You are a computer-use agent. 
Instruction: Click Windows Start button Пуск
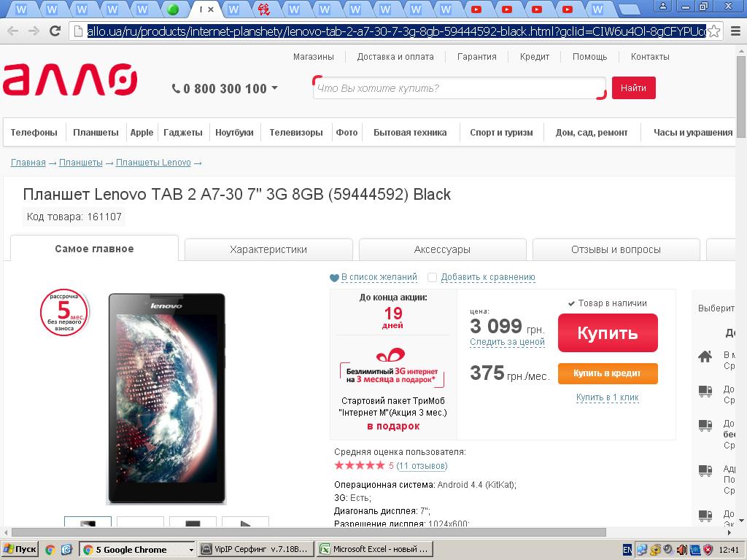(20, 549)
